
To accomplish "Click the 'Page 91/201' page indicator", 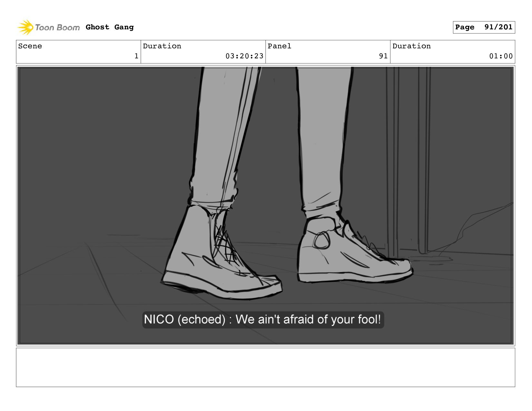I will 484,27.
